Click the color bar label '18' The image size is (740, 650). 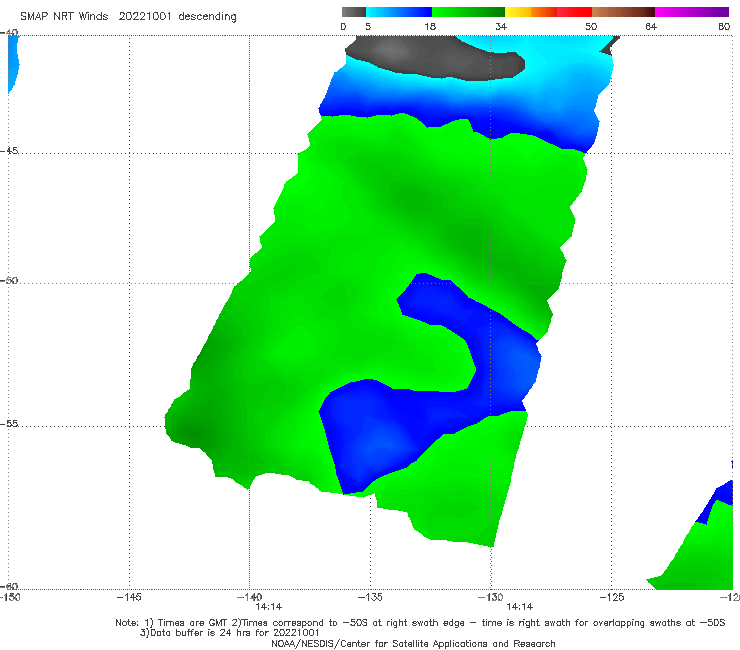(x=430, y=27)
